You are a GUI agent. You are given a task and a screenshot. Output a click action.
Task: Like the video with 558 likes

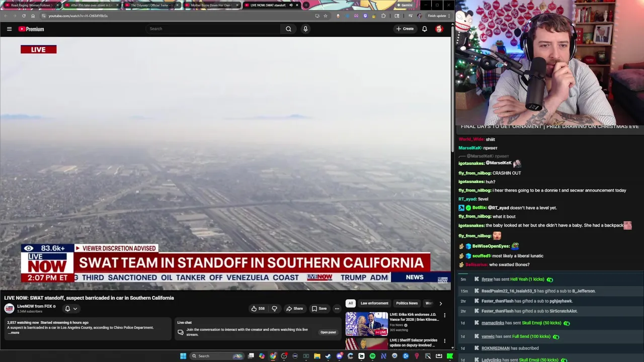pos(258,309)
